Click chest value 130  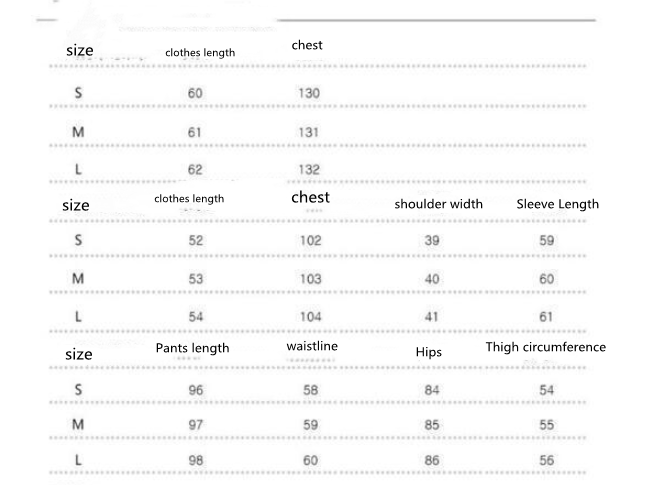coord(309,93)
